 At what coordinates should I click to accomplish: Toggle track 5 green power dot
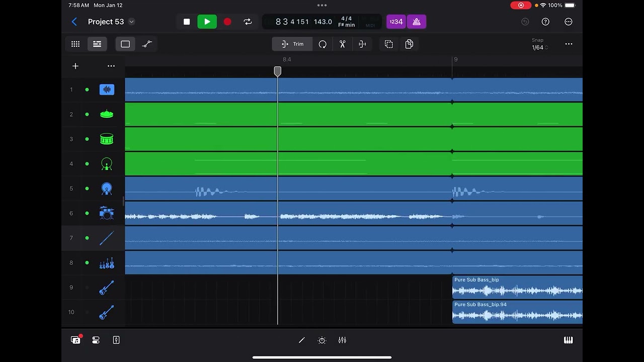point(87,189)
